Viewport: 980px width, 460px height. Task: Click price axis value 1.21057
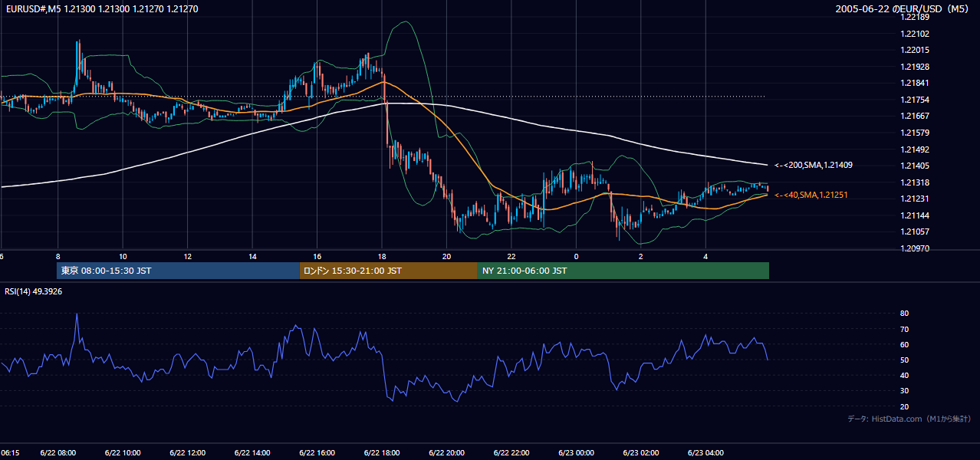[x=916, y=232]
